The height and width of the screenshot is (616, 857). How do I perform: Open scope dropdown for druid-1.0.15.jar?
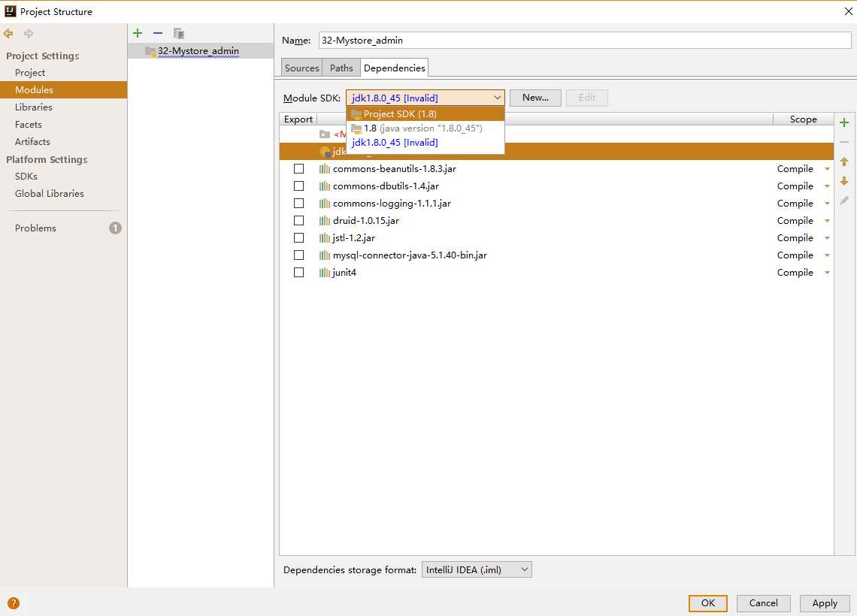point(828,221)
